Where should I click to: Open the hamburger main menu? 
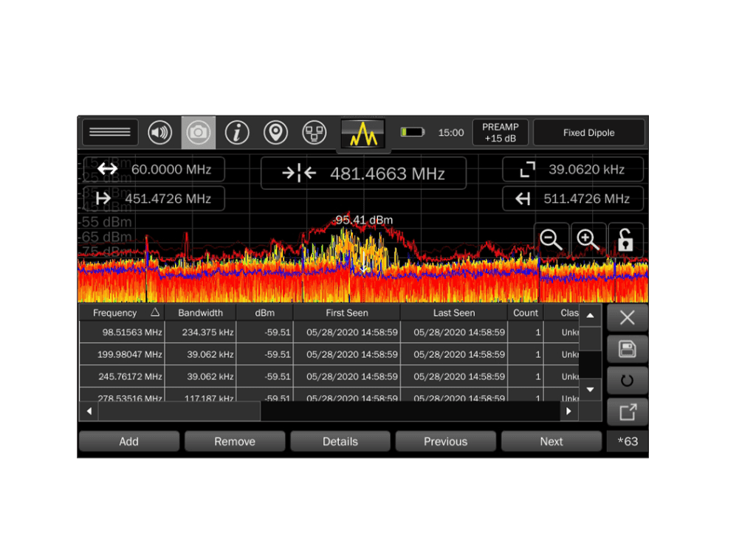tap(111, 132)
